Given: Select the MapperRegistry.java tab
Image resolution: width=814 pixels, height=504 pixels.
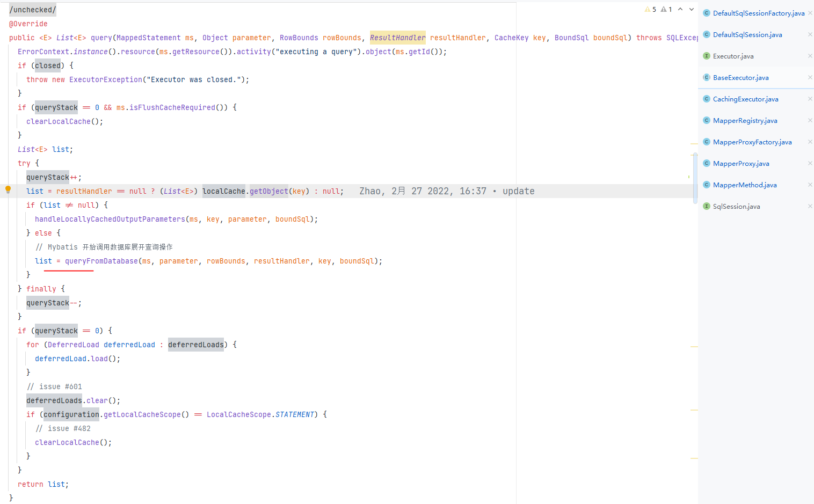Looking at the screenshot, I should click(756, 120).
